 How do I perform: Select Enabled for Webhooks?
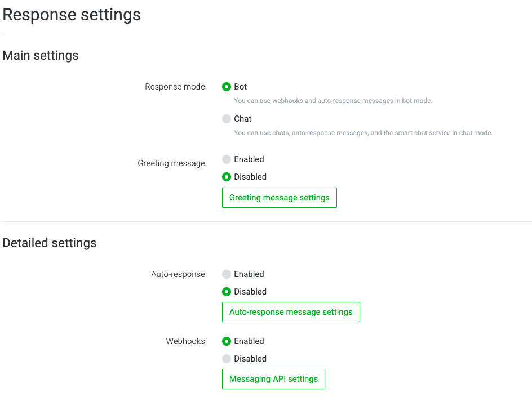[x=227, y=341]
